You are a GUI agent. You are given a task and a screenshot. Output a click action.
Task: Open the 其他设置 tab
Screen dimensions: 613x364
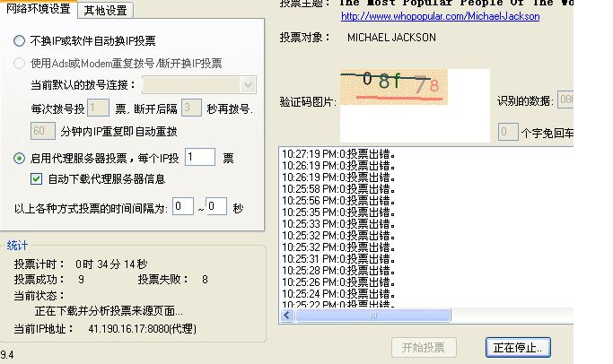pyautogui.click(x=106, y=10)
